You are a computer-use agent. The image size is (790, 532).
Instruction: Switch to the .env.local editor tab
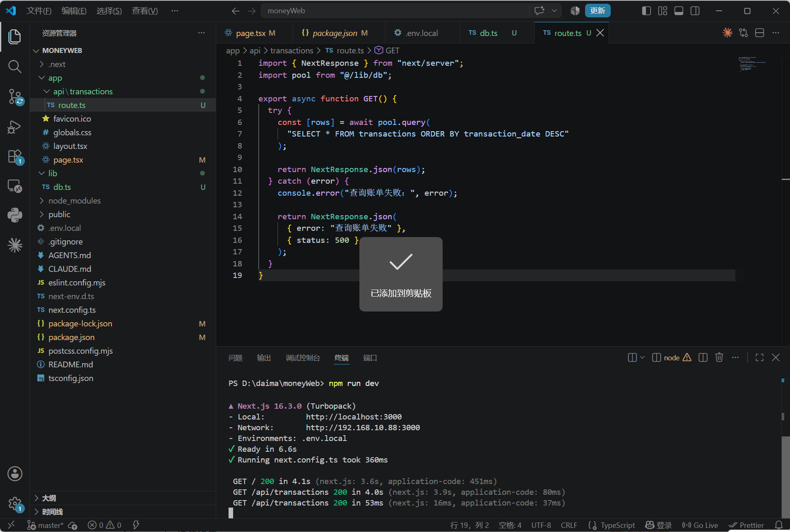422,33
